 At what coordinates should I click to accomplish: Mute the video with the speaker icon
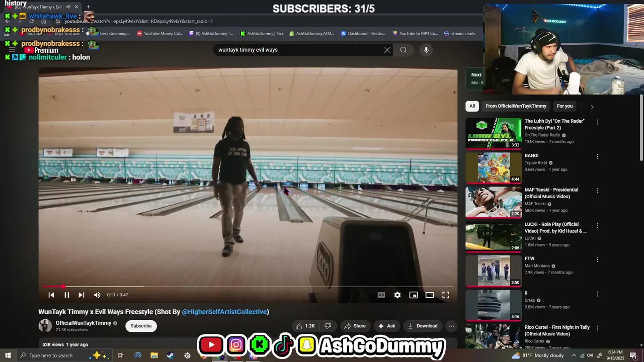coord(97,295)
